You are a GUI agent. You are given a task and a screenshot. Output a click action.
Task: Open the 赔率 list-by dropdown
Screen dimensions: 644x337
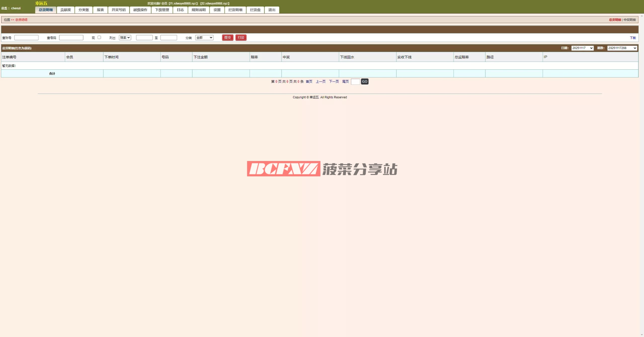point(125,37)
